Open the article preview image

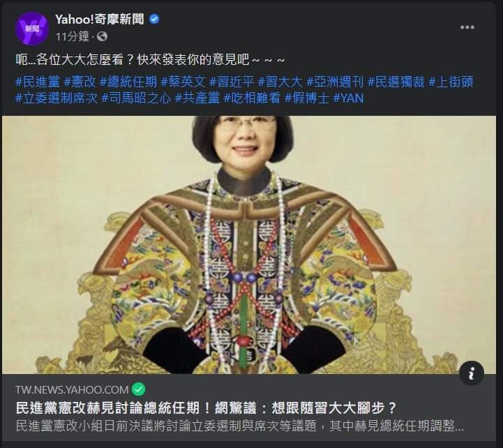coord(249,245)
